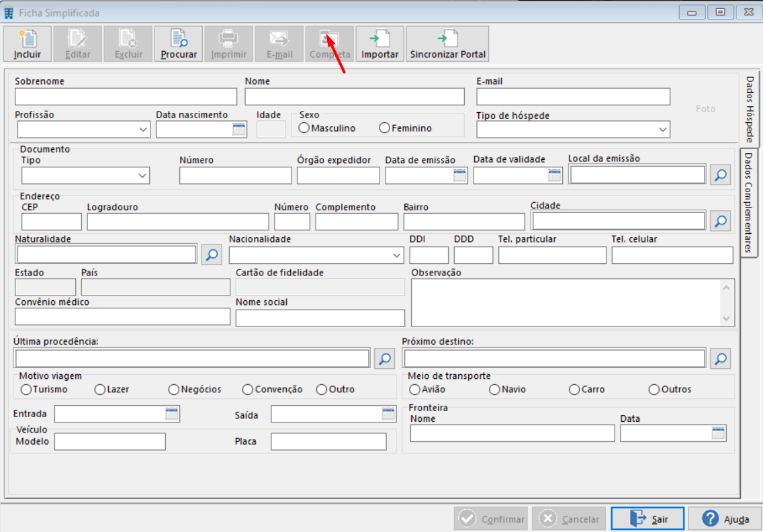Switch to Dados Hóspede tab
This screenshot has width=763, height=532.
[x=750, y=109]
